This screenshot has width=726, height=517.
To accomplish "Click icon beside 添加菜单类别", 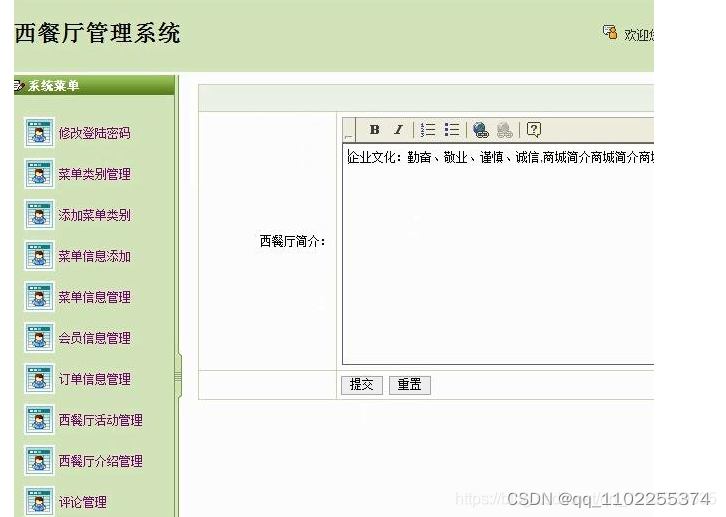I will [x=39, y=215].
